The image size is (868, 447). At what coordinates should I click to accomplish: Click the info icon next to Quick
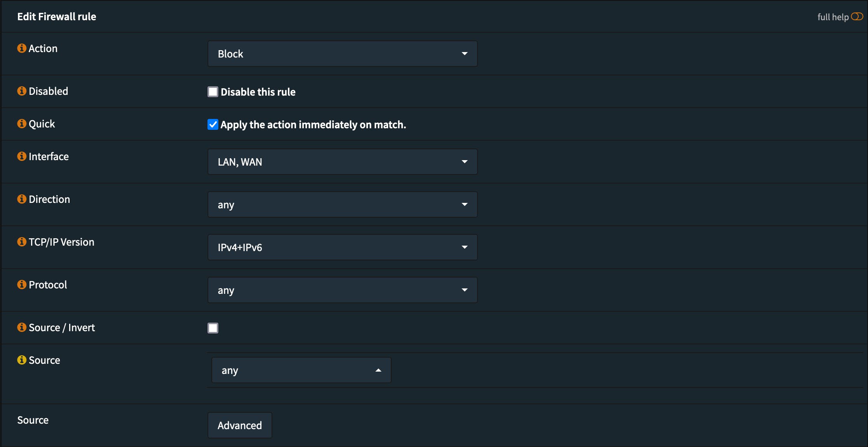click(22, 124)
